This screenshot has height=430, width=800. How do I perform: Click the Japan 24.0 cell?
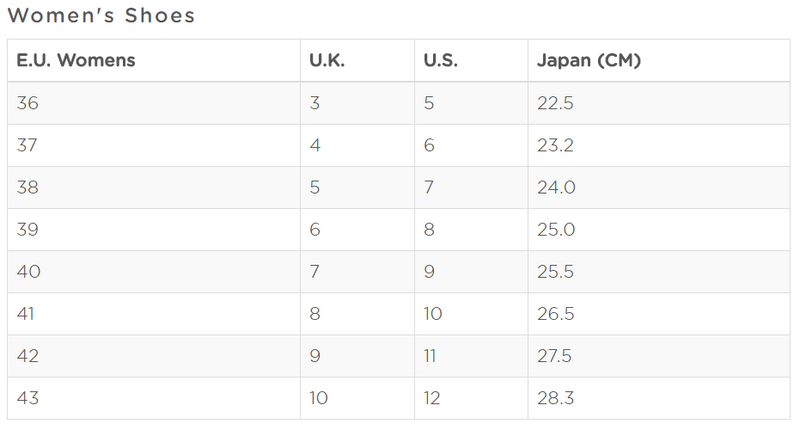(x=659, y=187)
